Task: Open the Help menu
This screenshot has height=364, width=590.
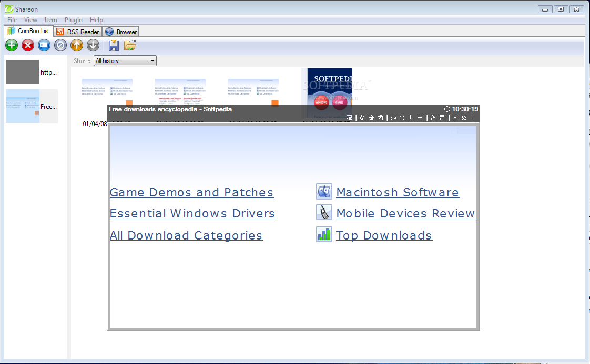Action: click(x=96, y=20)
